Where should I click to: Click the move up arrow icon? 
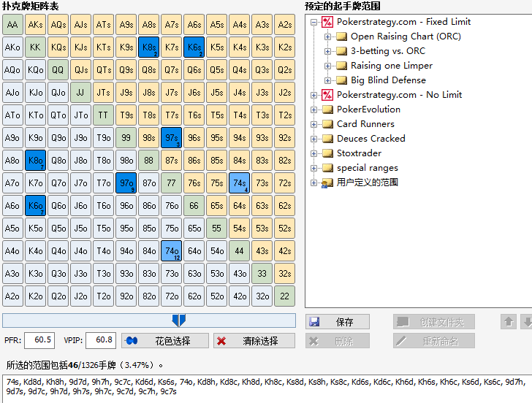pos(509,322)
